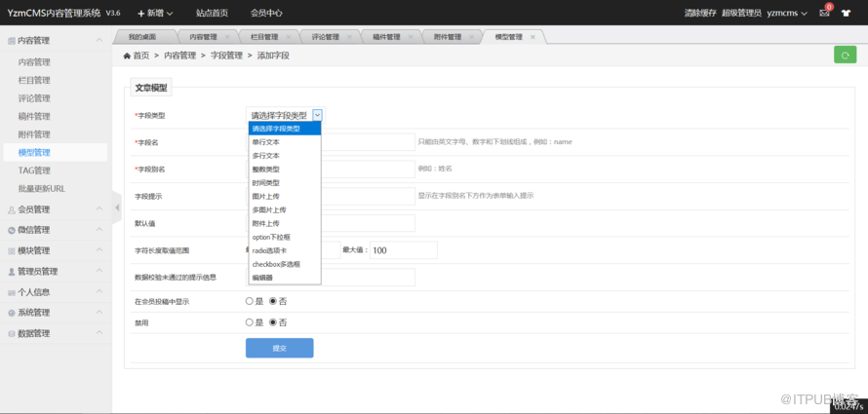Screen dimensions: 868x414
Task: Expand the 个人信息 sidebar section
Action: (55, 292)
